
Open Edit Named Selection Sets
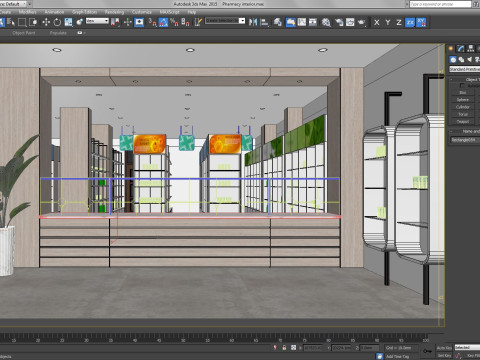tap(198, 22)
